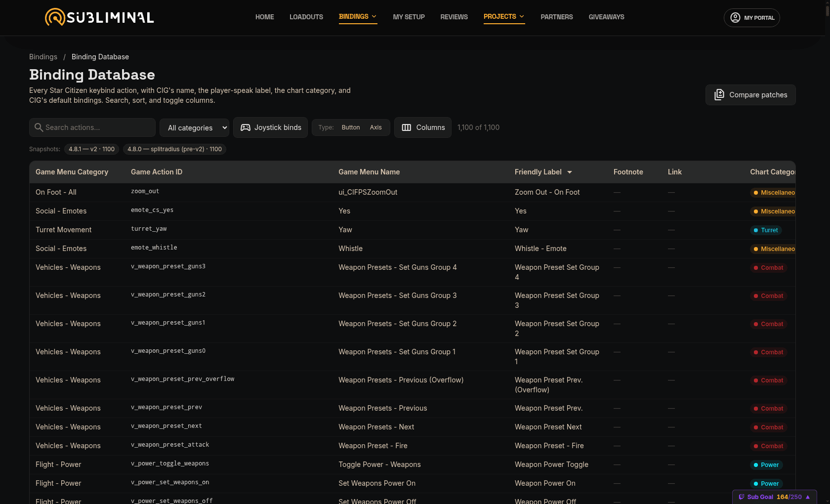Viewport: 830px width, 504px height.
Task: Toggle the Button type filter
Action: (x=351, y=127)
